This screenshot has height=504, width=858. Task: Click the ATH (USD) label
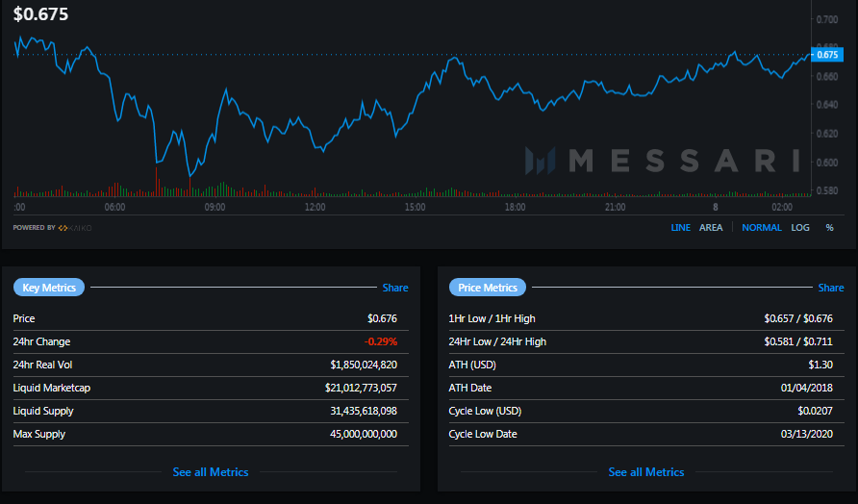pos(472,365)
